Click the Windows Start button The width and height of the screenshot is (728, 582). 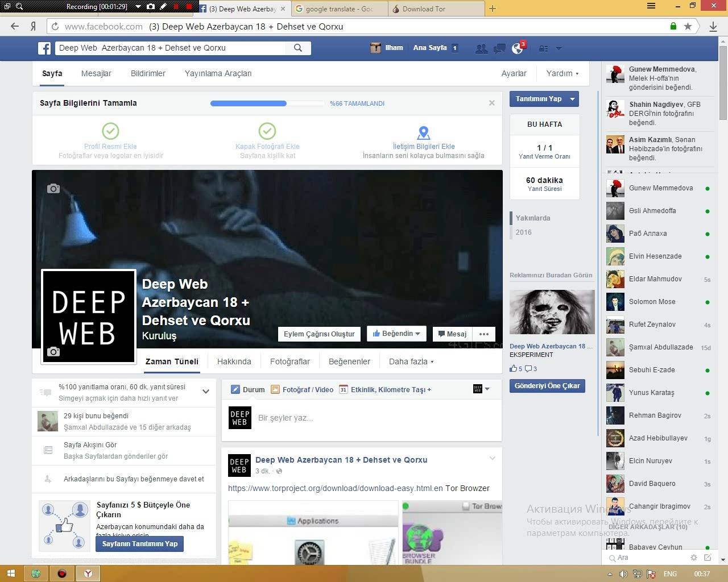[10, 573]
